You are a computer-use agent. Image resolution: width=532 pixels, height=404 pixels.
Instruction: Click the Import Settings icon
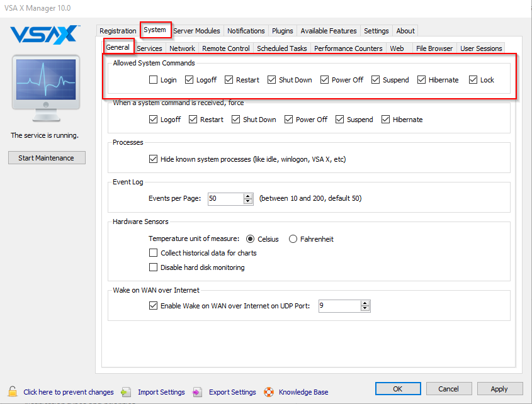[x=126, y=392]
